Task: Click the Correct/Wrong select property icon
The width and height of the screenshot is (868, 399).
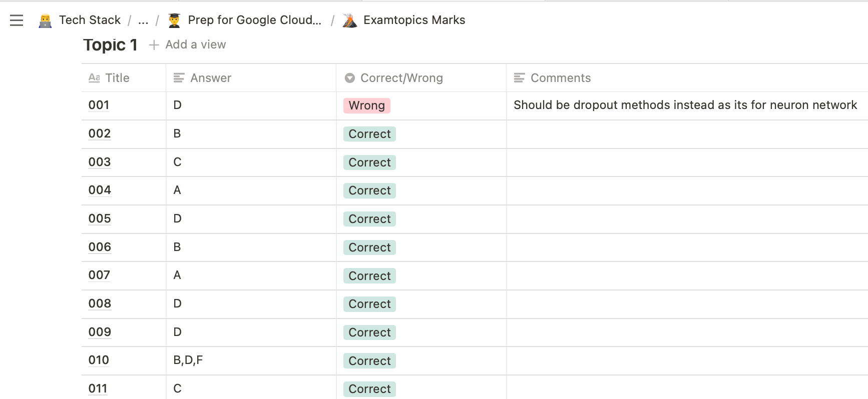Action: (x=350, y=78)
